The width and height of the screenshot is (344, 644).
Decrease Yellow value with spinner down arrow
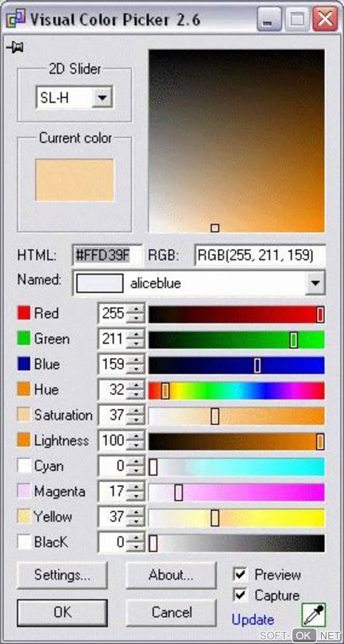[x=136, y=522]
